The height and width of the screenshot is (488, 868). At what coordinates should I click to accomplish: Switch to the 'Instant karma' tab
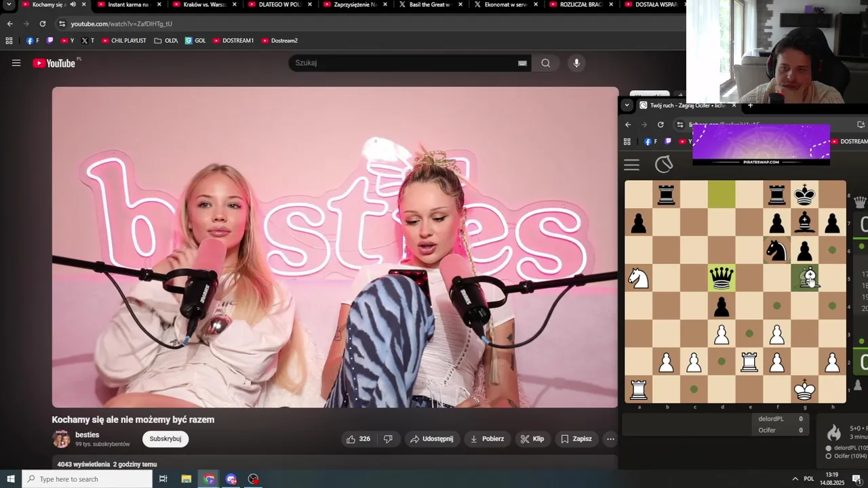pos(128,5)
